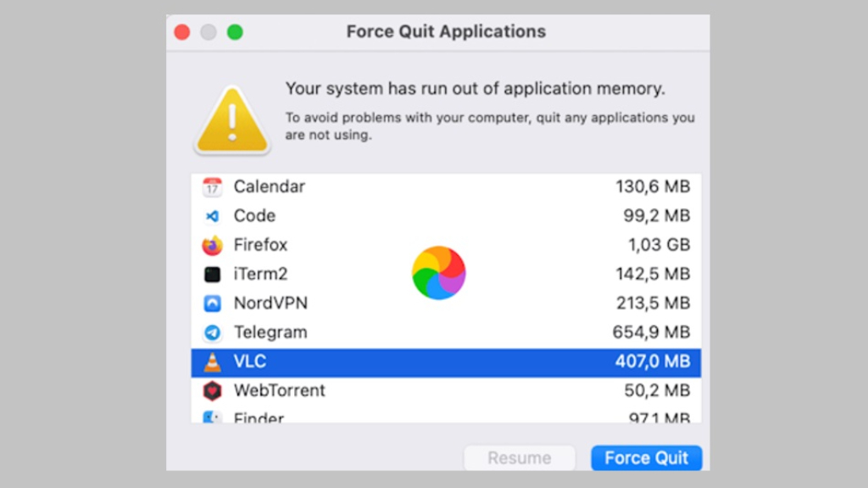Click the VLC traffic cone icon

tap(212, 362)
